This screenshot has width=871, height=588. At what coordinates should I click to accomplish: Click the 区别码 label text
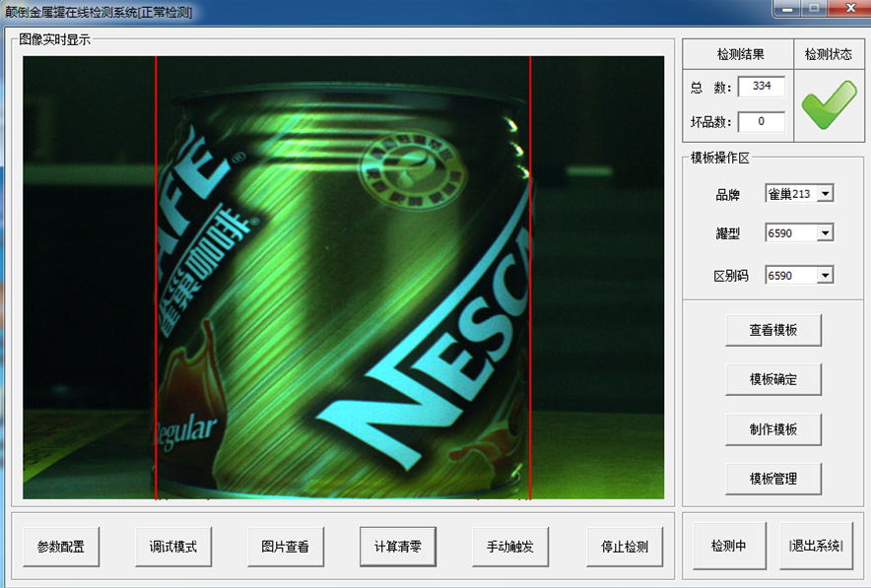pos(731,276)
